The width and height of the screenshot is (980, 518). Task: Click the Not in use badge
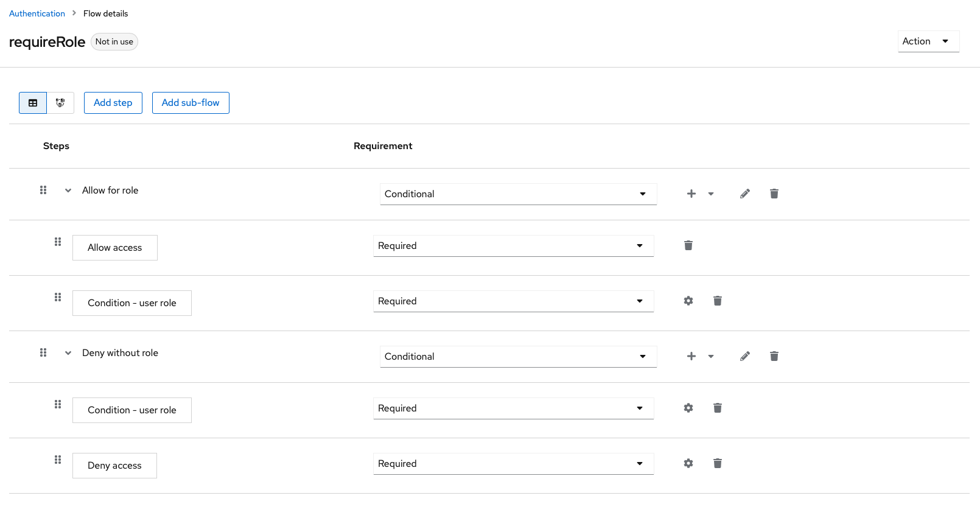pos(114,41)
